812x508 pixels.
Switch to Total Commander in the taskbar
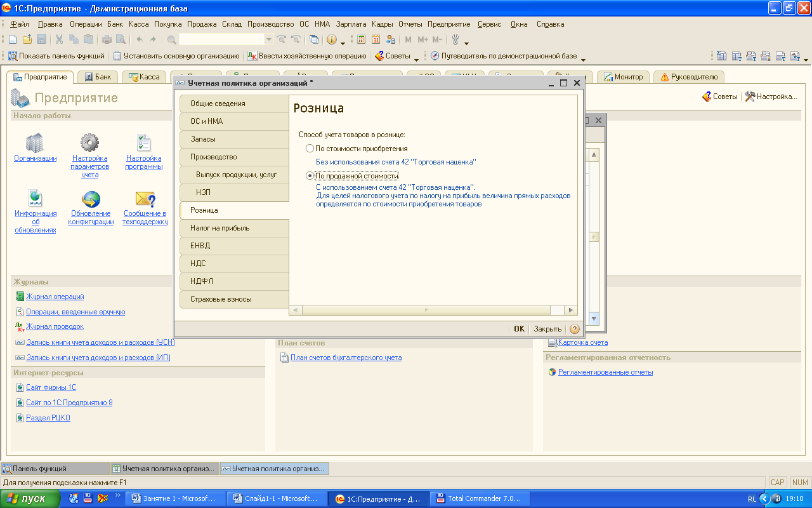coord(479,498)
